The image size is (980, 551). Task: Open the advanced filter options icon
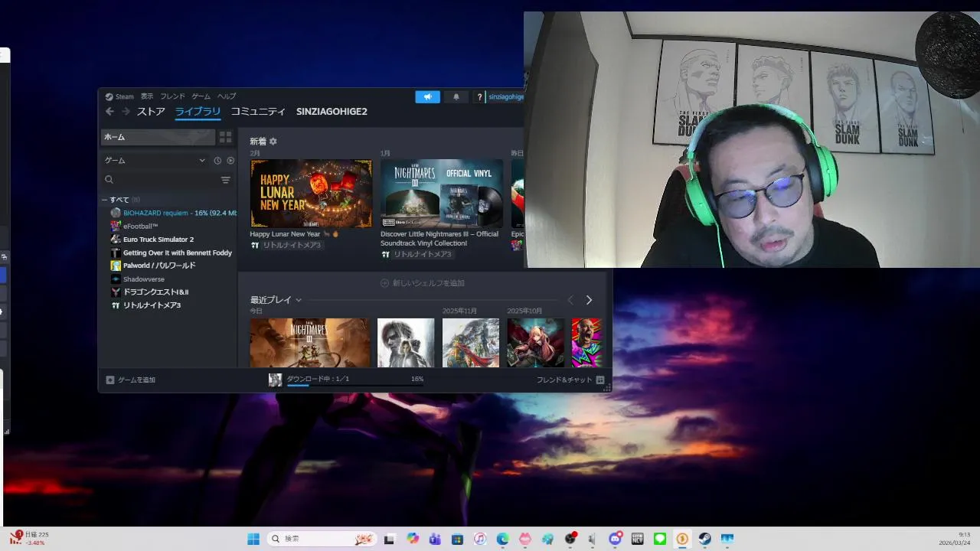click(225, 180)
